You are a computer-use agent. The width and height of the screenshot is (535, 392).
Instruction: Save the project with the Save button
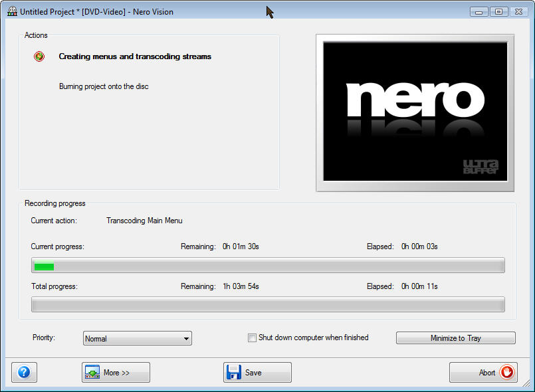(257, 372)
